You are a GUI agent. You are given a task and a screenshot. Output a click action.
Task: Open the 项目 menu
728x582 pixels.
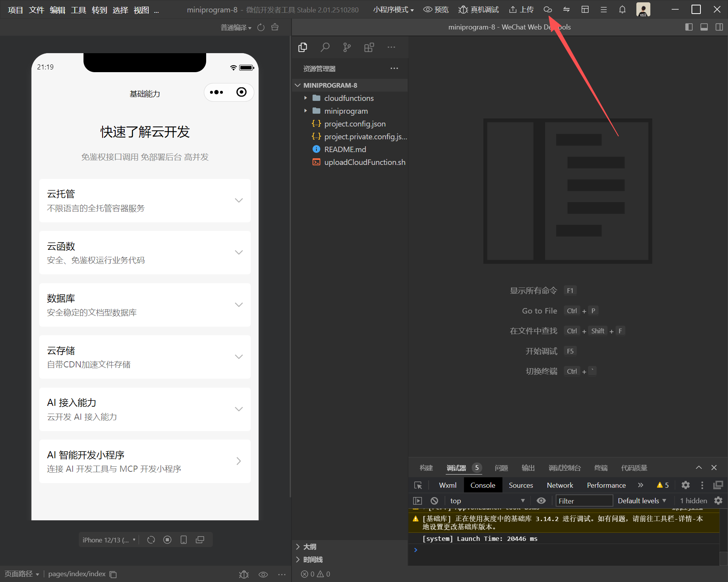16,10
